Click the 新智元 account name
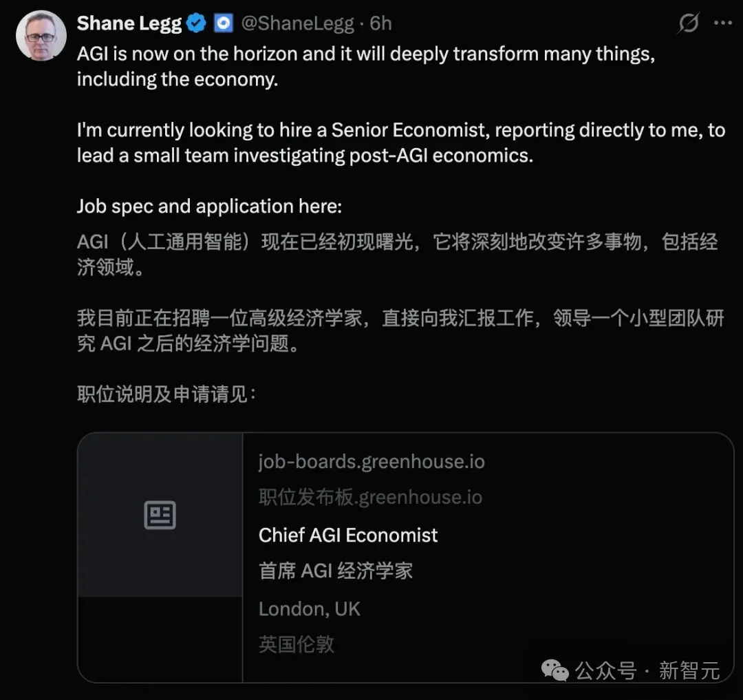 [x=689, y=670]
